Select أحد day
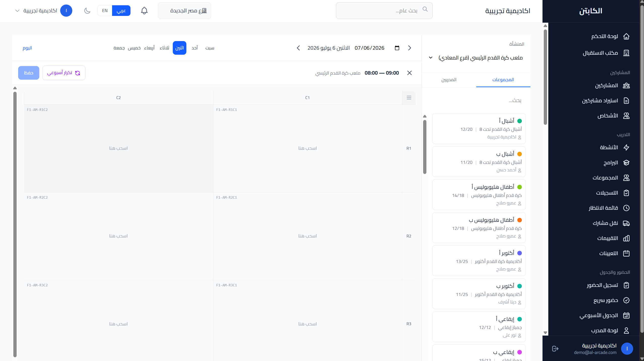The height and width of the screenshot is (361, 644). tap(194, 48)
